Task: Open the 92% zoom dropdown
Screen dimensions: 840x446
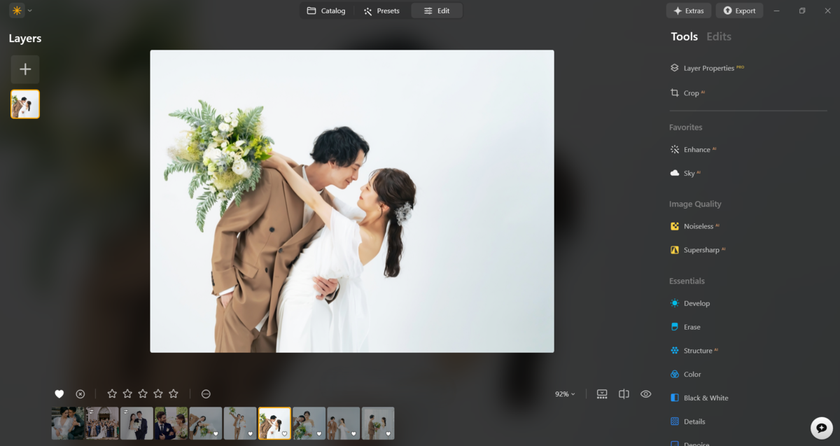Action: tap(565, 394)
